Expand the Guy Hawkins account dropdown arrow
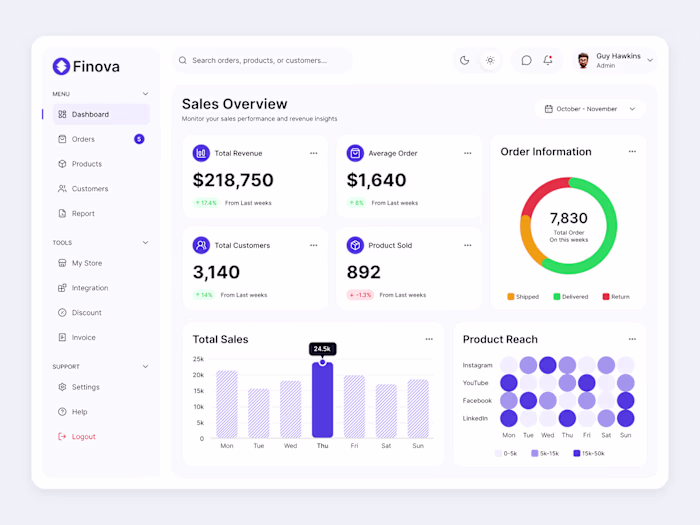 650,60
